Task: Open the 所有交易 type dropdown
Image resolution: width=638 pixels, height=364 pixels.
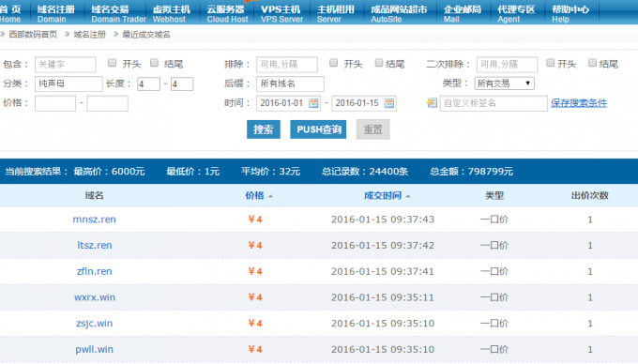Action: tap(504, 83)
